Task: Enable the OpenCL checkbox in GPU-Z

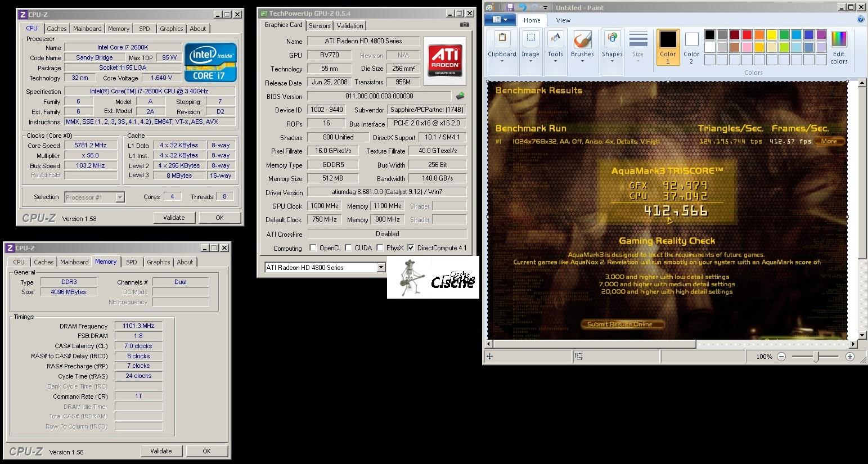Action: click(x=313, y=248)
